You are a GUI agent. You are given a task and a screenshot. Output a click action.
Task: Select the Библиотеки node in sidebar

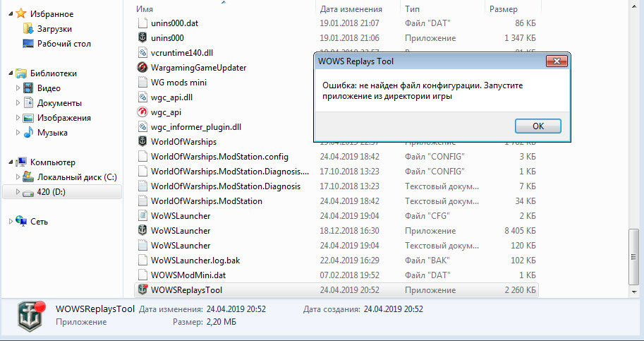coord(54,73)
